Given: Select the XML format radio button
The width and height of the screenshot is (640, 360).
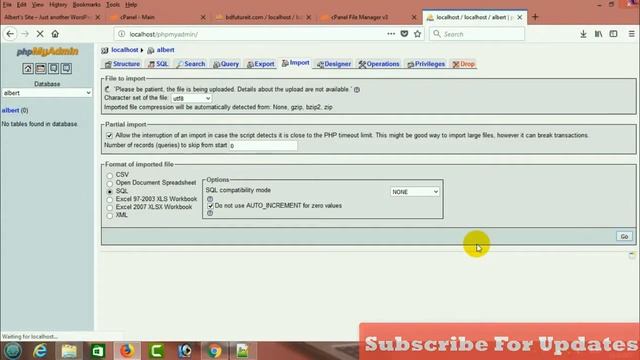Looking at the screenshot, I should [x=109, y=216].
